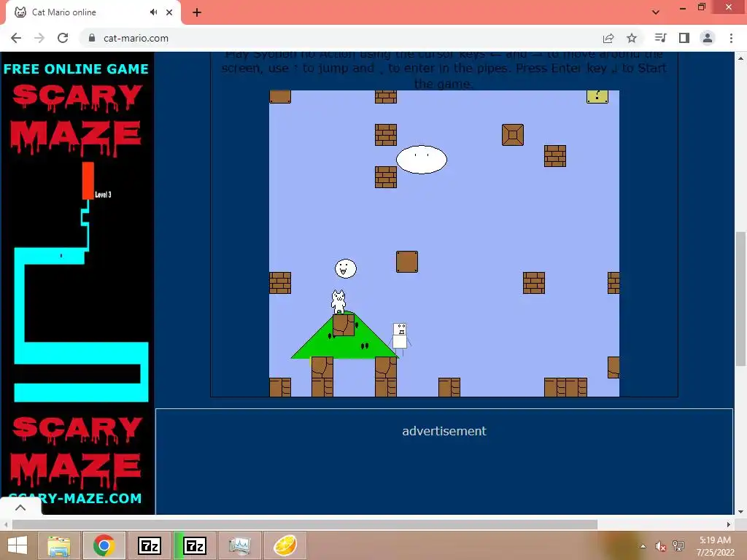
Task: Click the brown beveled crate block near top
Action: (513, 135)
